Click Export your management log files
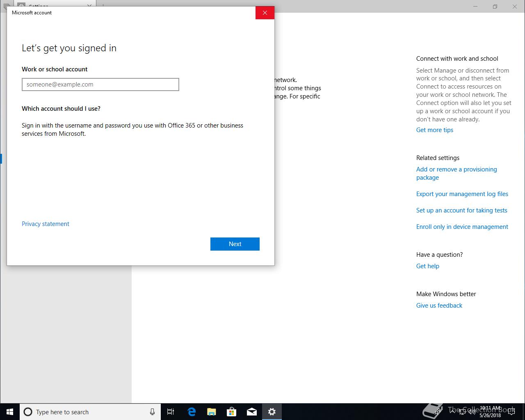The height and width of the screenshot is (420, 525). (462, 194)
